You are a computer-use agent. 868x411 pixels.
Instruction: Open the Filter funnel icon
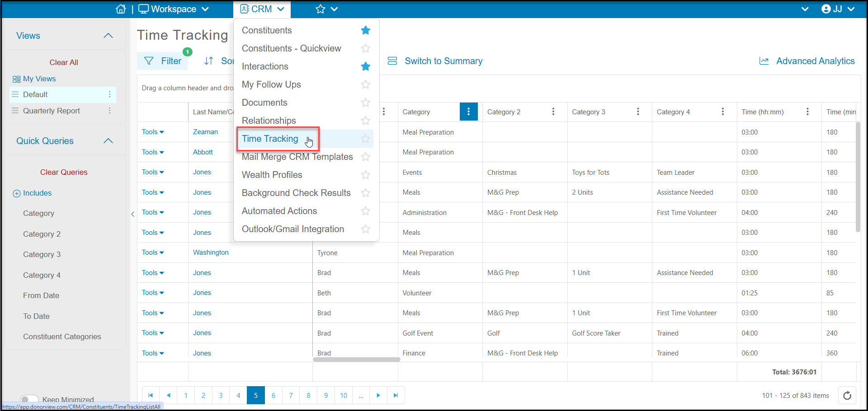click(149, 61)
